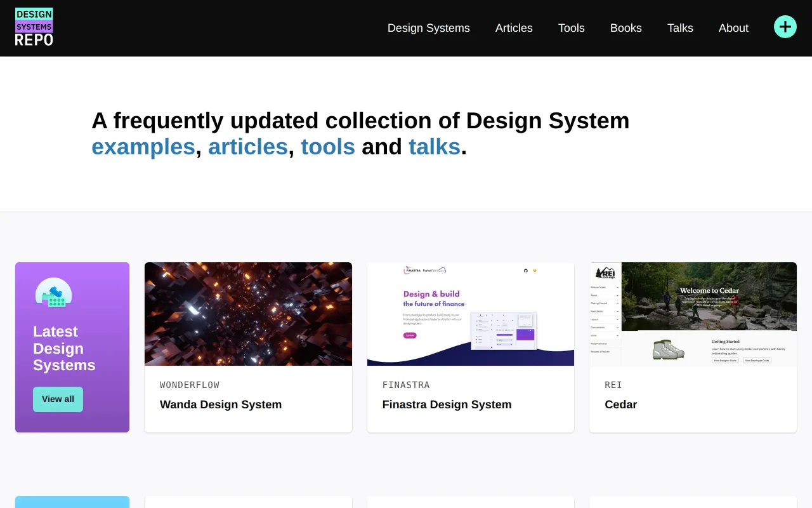Click the green plus add button
Screen dimensions: 812x508
point(785,27)
